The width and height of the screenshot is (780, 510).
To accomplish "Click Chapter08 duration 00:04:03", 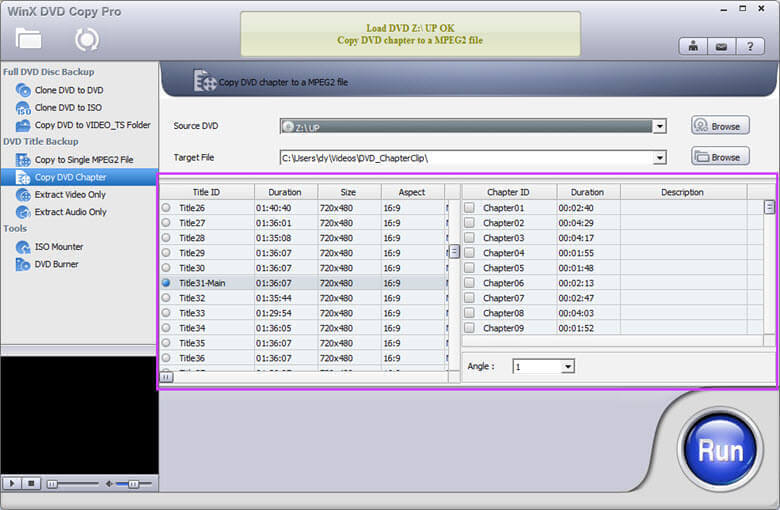I will coord(588,313).
